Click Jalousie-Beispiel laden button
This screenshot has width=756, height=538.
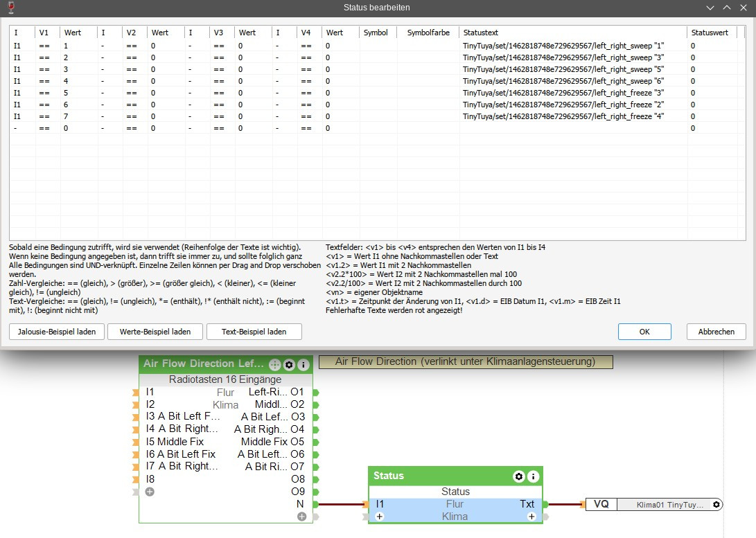(x=57, y=332)
